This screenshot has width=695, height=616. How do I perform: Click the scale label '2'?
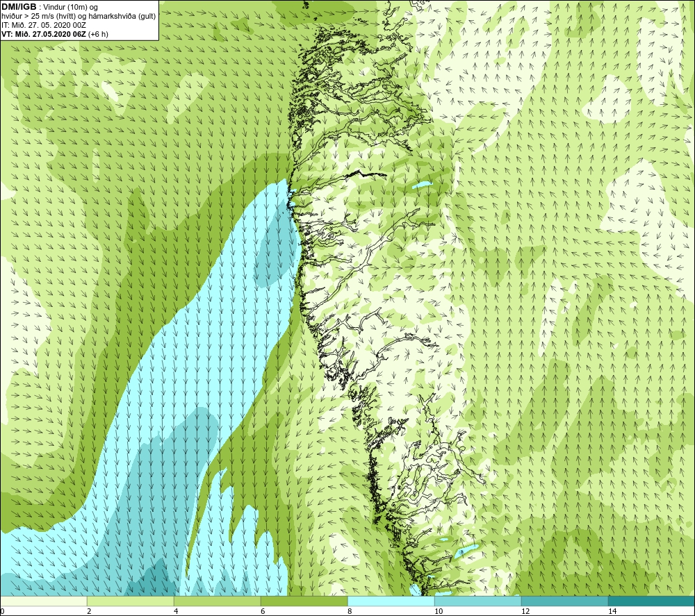click(89, 611)
